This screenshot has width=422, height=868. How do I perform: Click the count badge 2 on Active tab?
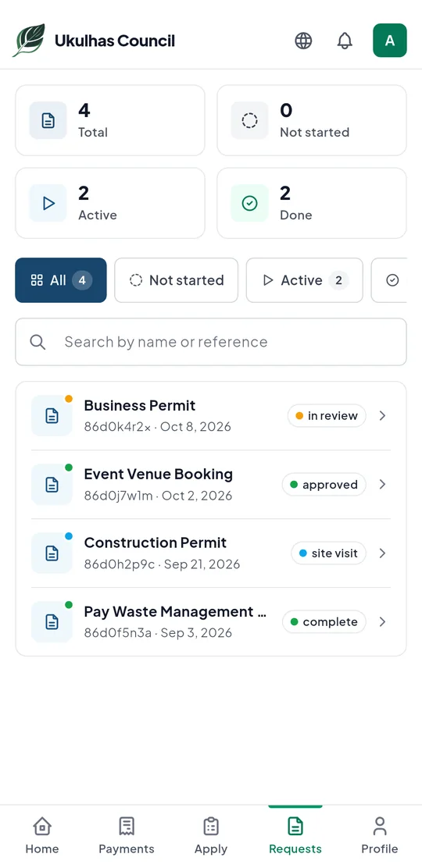tap(338, 280)
